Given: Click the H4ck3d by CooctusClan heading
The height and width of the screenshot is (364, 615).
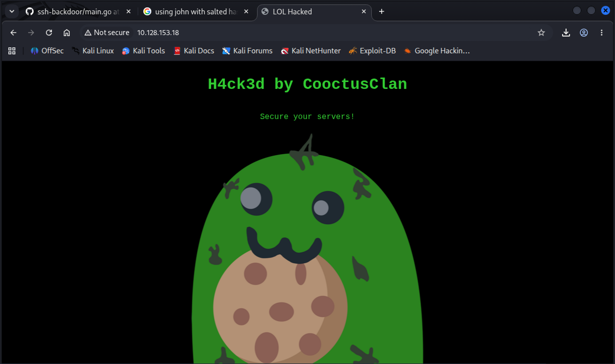Looking at the screenshot, I should [x=307, y=84].
